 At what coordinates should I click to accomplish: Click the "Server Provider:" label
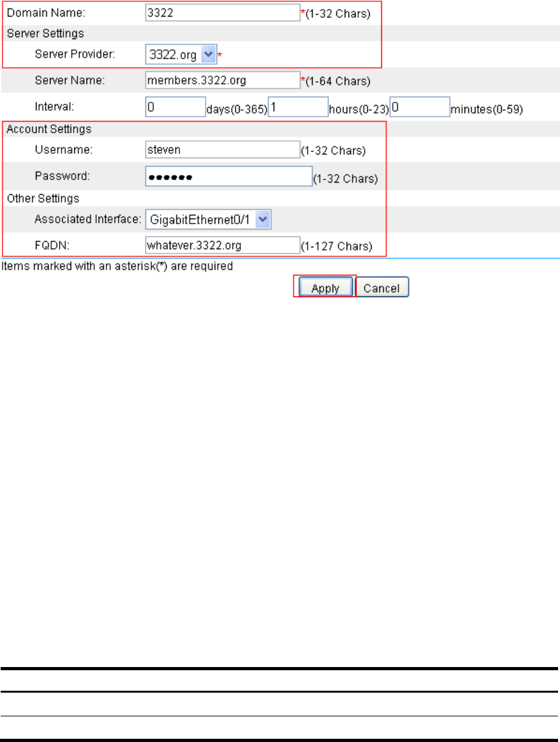[x=75, y=54]
